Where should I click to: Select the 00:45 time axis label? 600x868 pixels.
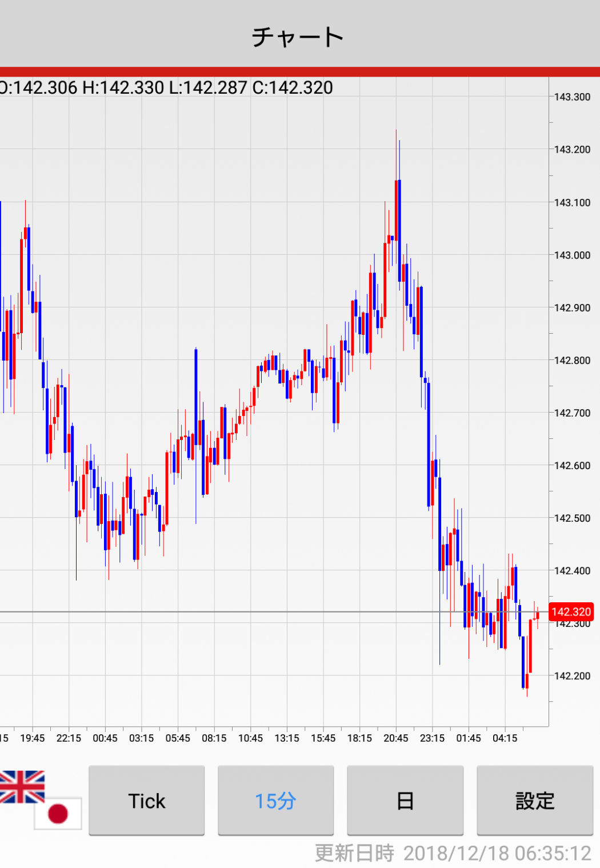click(x=105, y=738)
